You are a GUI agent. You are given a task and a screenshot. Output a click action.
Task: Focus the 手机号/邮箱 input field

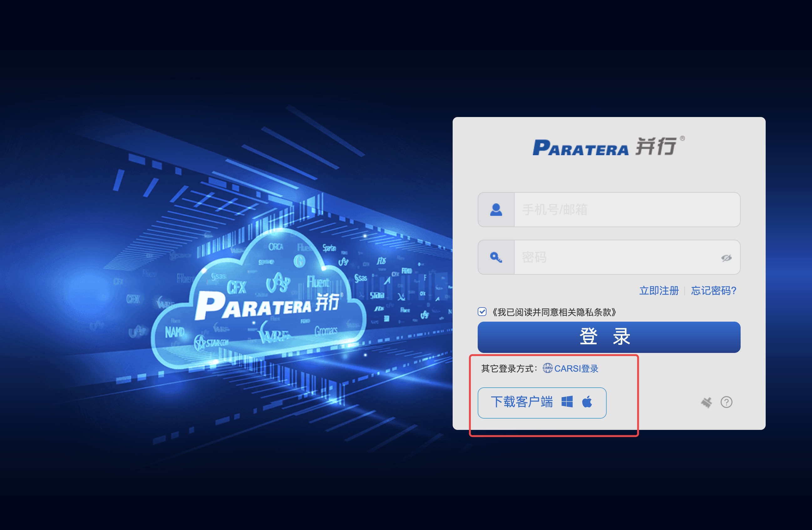[x=626, y=209]
